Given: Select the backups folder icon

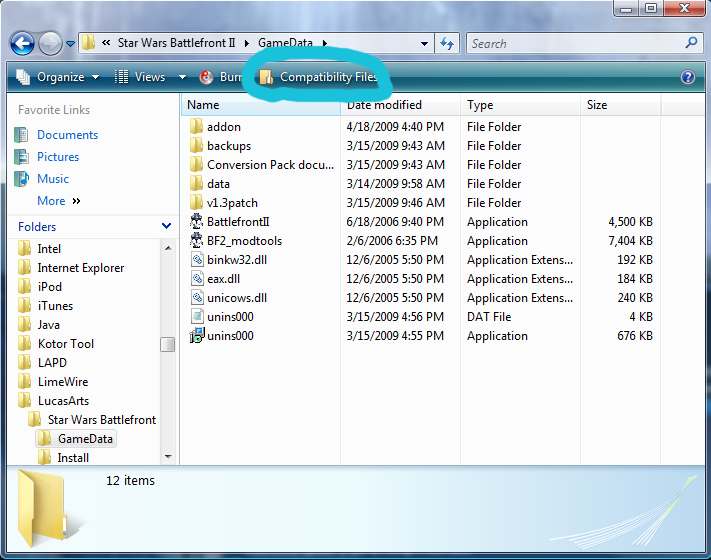Looking at the screenshot, I should tap(196, 145).
